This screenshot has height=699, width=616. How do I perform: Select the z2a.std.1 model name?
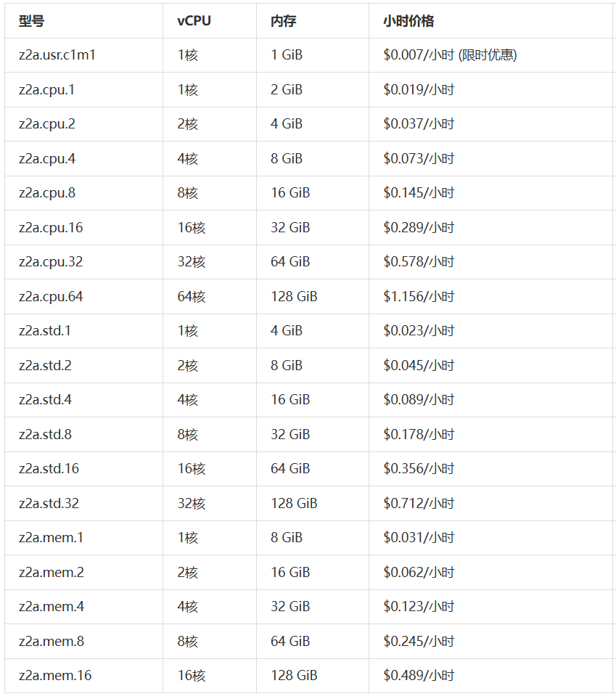click(x=45, y=331)
